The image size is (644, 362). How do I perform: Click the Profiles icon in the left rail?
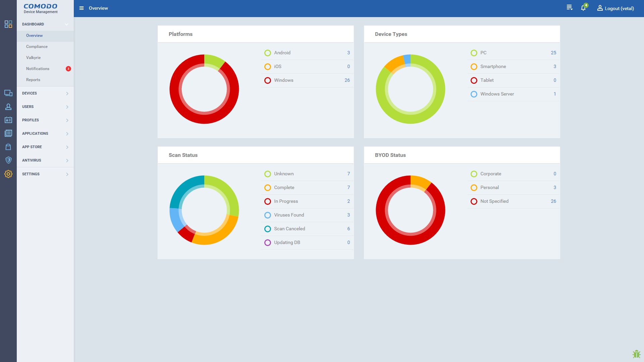[8, 120]
